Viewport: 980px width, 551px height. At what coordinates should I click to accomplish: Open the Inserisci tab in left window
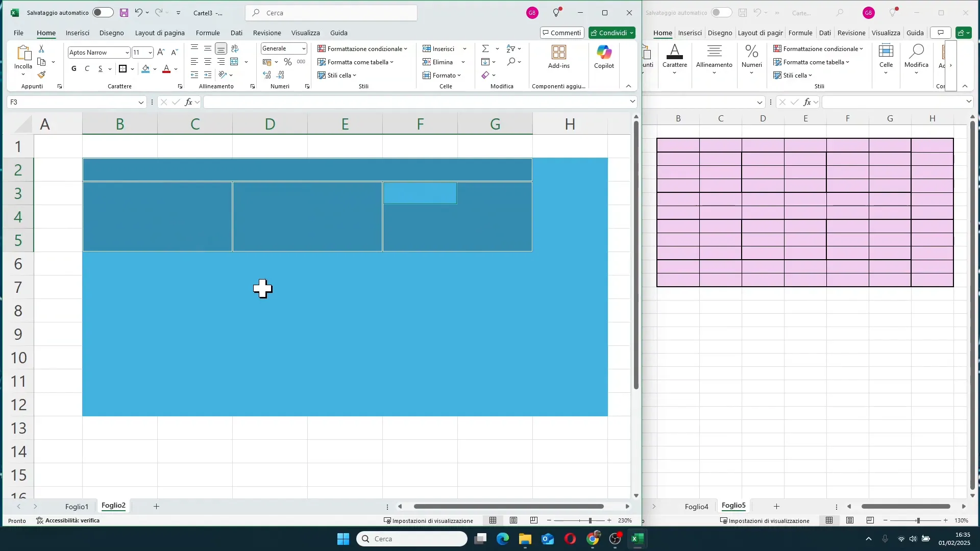(78, 33)
